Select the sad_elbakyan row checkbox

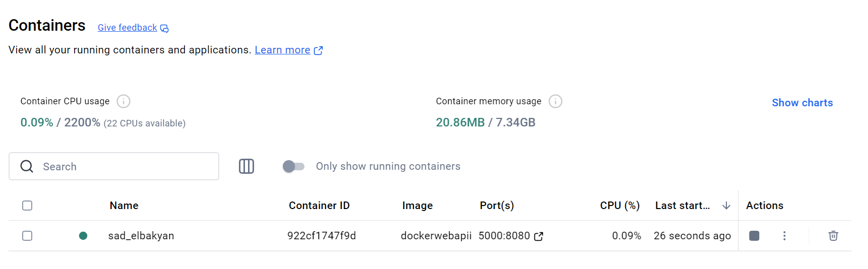(x=27, y=236)
